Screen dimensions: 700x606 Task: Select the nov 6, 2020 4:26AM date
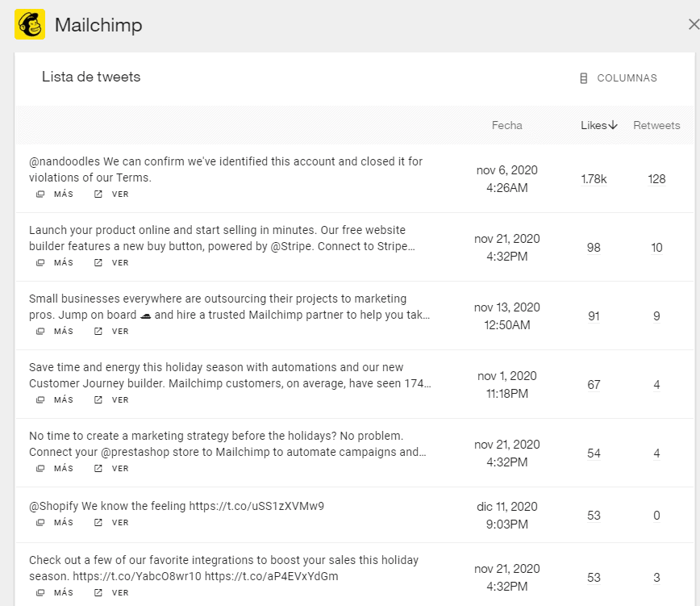click(x=506, y=179)
